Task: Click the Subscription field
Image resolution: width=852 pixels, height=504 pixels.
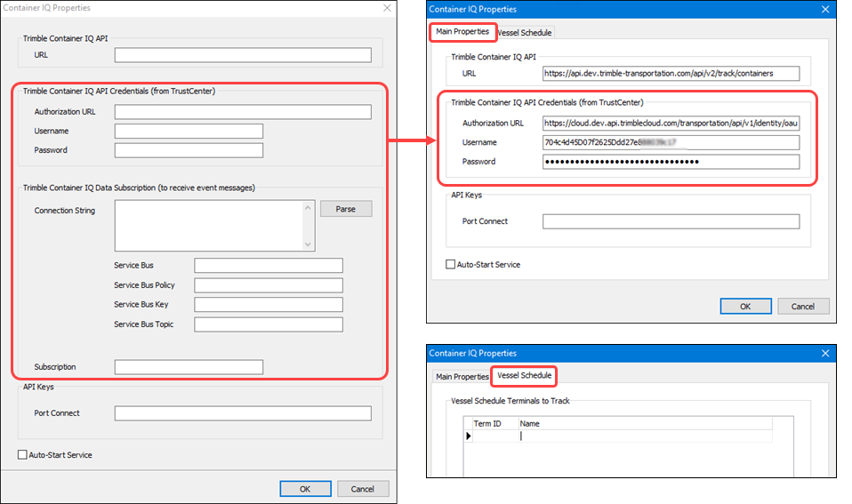Action: tap(189, 367)
